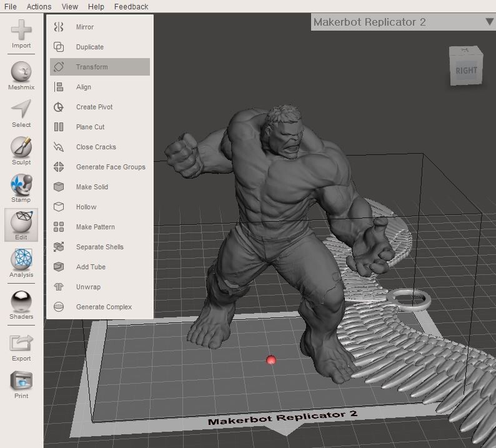This screenshot has width=496, height=448.
Task: Click the Duplicate icon
Action: [59, 47]
